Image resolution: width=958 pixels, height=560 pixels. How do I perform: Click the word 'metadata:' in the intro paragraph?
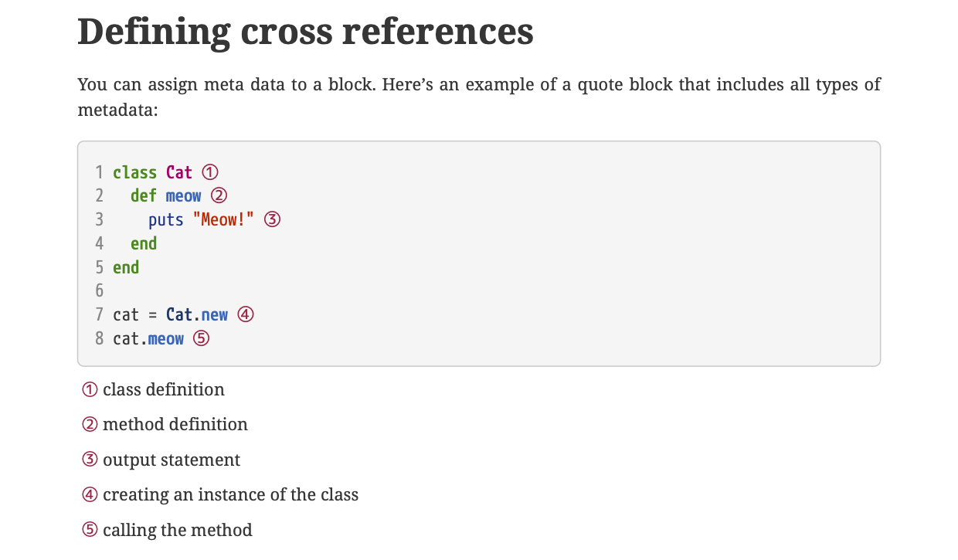(x=117, y=110)
